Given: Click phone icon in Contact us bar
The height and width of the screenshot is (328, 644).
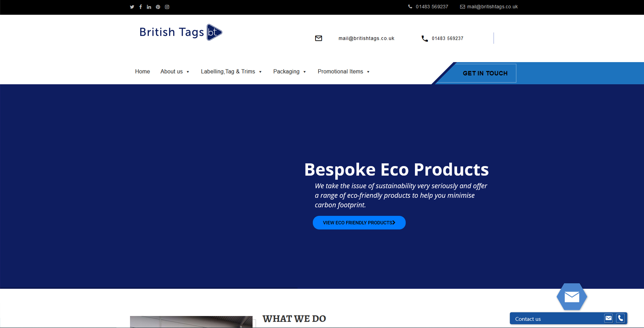Looking at the screenshot, I should [620, 318].
